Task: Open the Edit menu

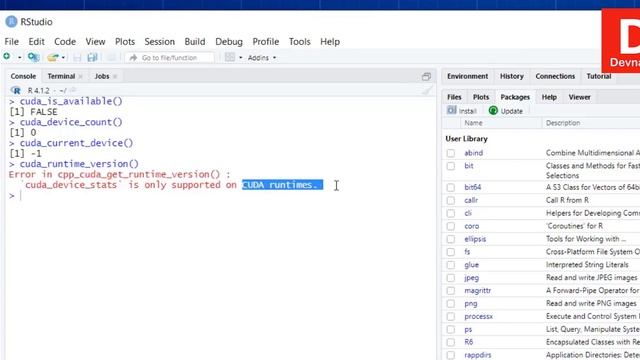Action: click(x=36, y=42)
